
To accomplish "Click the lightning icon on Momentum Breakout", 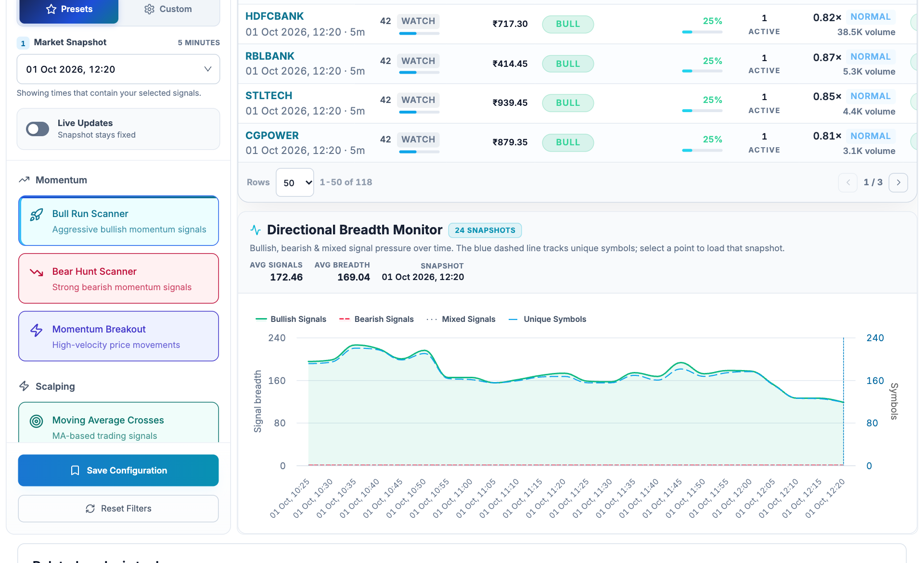I will tap(37, 330).
